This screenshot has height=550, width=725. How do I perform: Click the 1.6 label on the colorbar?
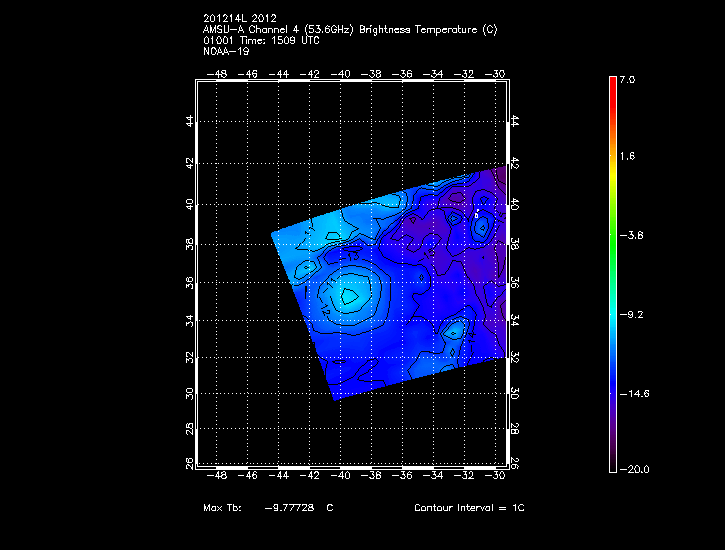coord(626,156)
